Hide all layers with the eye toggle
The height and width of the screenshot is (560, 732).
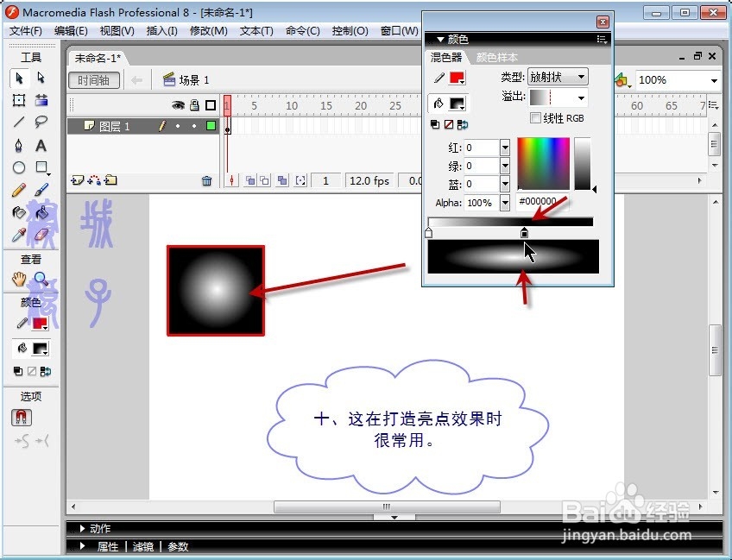pyautogui.click(x=178, y=104)
